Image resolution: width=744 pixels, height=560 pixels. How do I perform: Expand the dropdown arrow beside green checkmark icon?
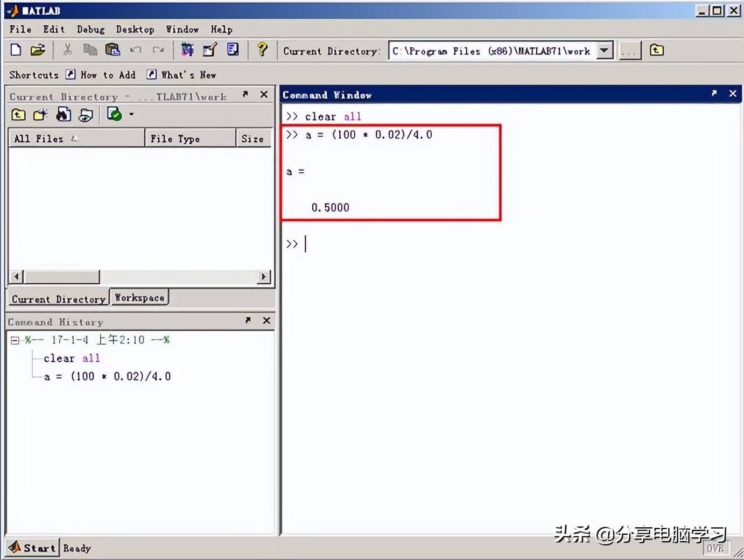point(131,114)
